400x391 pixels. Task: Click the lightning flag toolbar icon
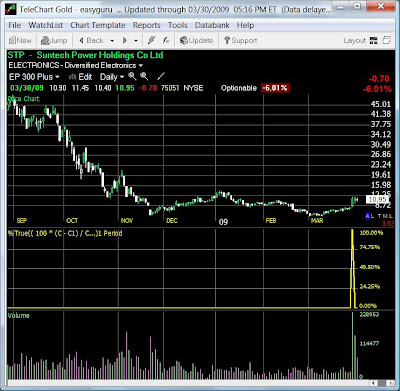tap(151, 41)
